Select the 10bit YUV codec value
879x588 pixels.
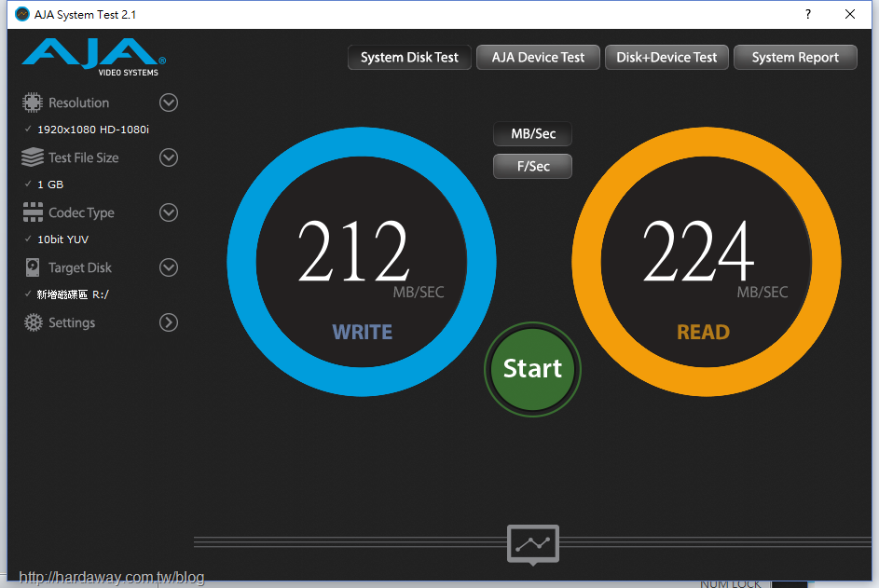[x=62, y=239]
